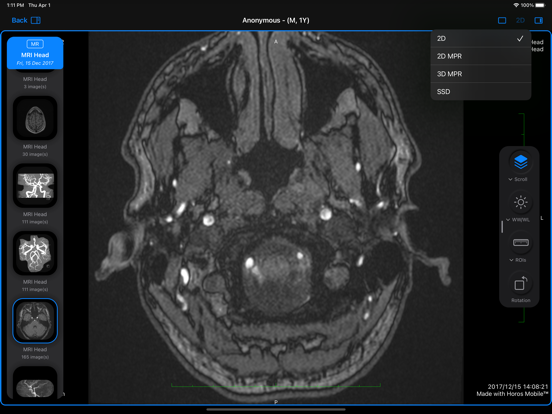The width and height of the screenshot is (552, 414).
Task: Choose SSD rendering in the view menu
Action: point(481,92)
